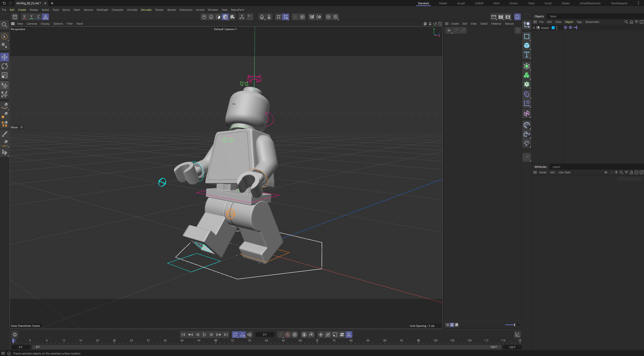Screen dimensions: 644x356
Task: Open the MoGraph menu
Action: (102, 10)
